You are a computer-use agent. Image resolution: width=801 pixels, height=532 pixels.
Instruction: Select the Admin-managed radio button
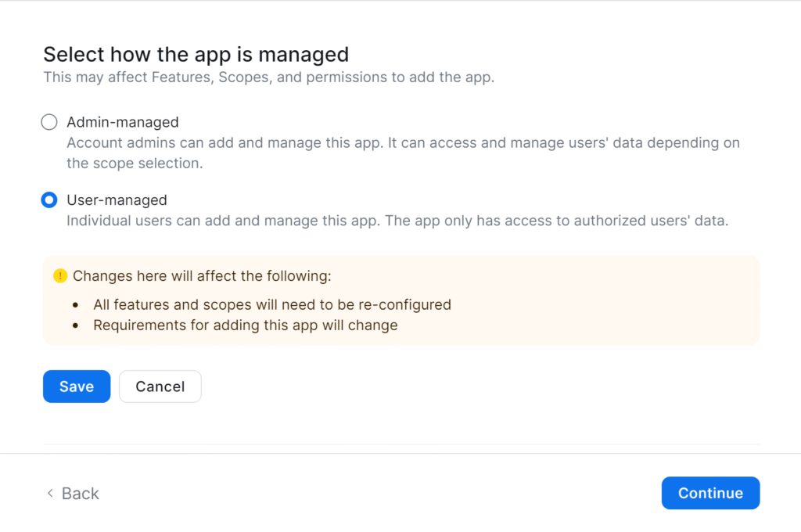49,122
